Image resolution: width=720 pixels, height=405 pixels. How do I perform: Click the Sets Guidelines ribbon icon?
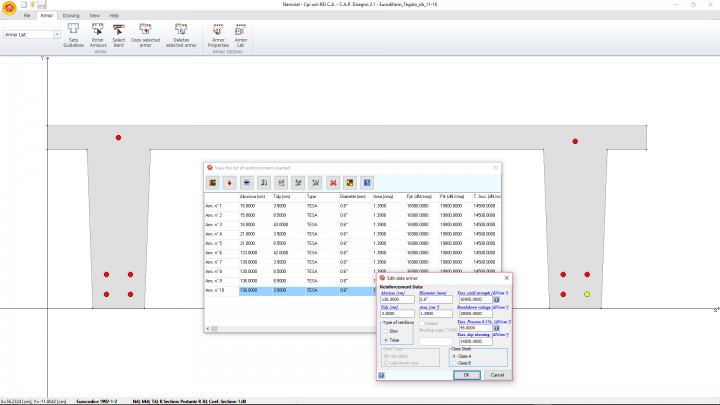73,30
